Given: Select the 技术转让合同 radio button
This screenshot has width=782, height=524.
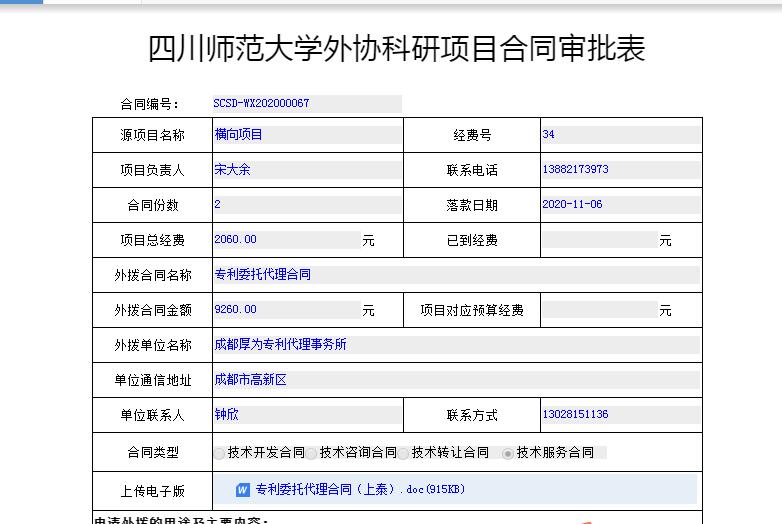Looking at the screenshot, I should [403, 453].
